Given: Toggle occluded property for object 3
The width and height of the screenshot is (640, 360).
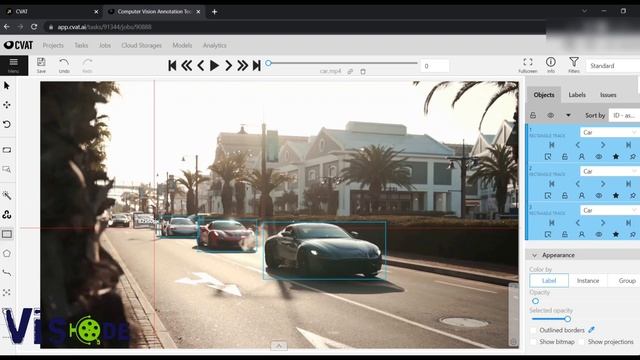Looking at the screenshot, I should click(582, 234).
